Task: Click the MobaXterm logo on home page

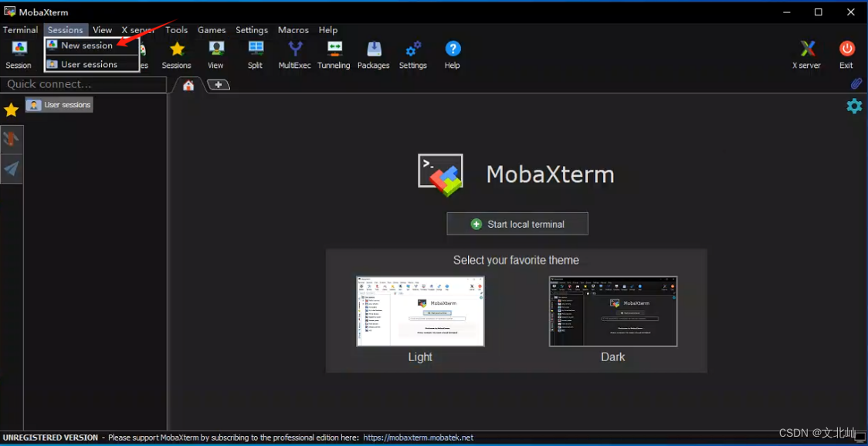Action: coord(441,175)
